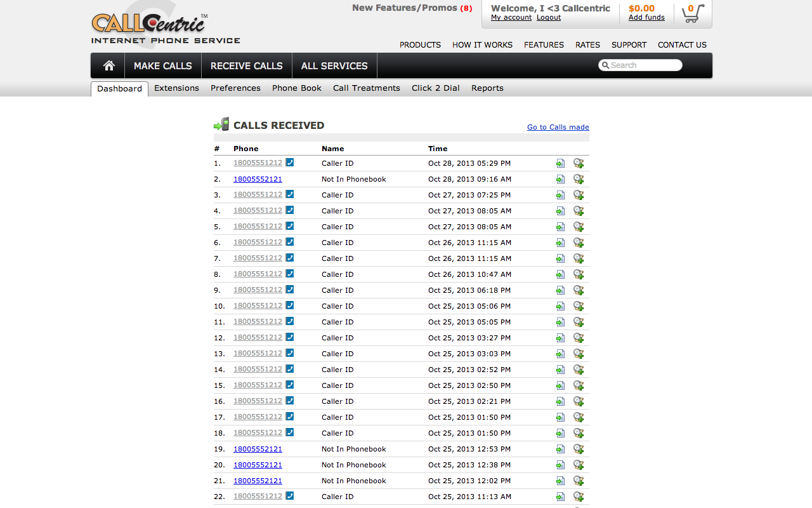
Task: Click the blue phone icon in row 14
Action: point(290,369)
